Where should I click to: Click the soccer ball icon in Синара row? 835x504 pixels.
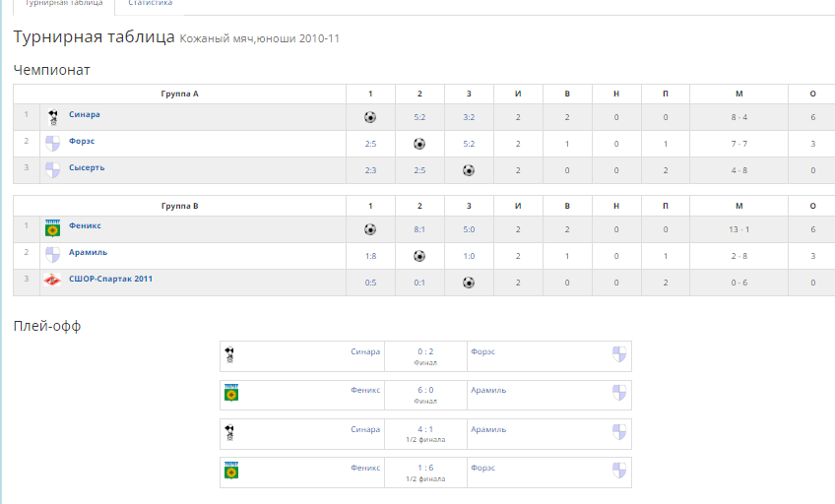[x=370, y=117]
